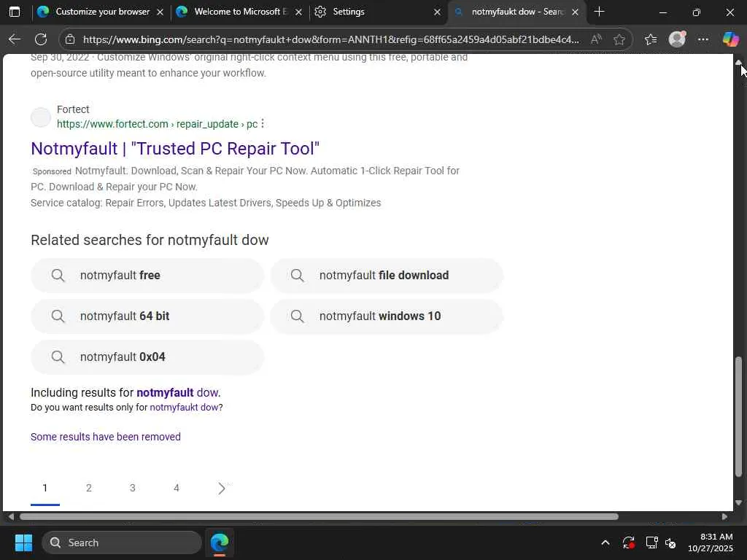Open the Windows Update tray icon
747x560 pixels.
628,542
